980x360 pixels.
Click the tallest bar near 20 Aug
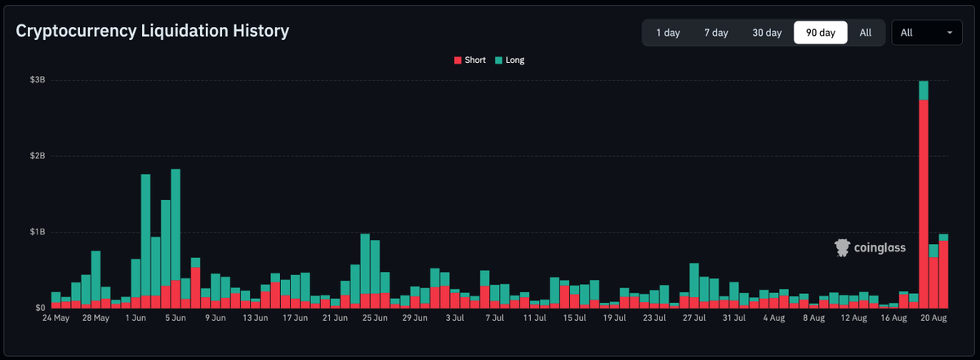924,194
